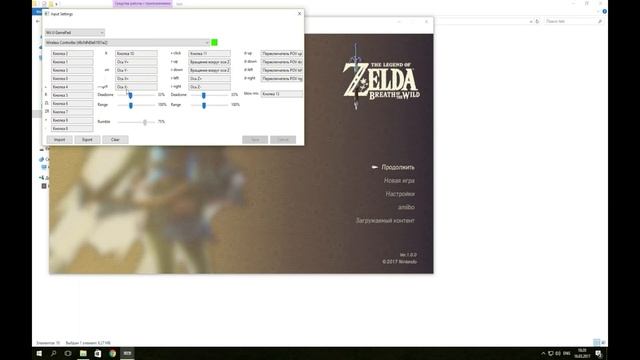Open Загружаемый контент in the Zelda menu

click(x=385, y=220)
